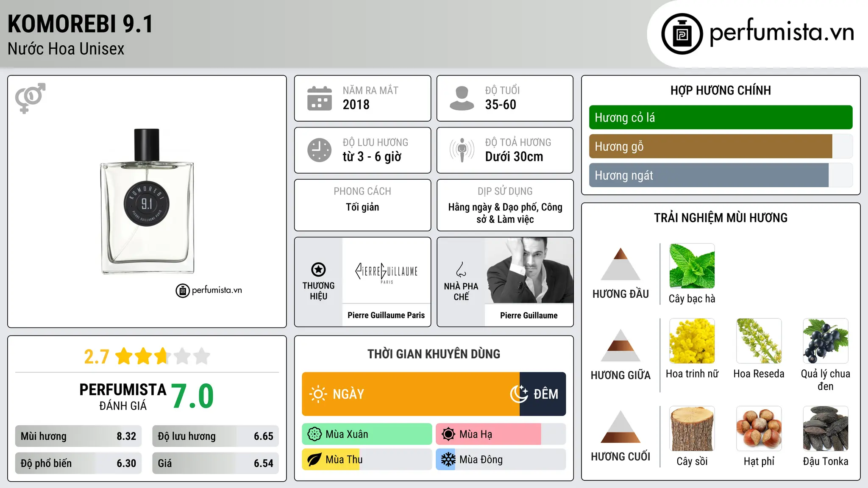
Task: Click the Độ phổ biến 6.30 score bar
Action: click(78, 463)
